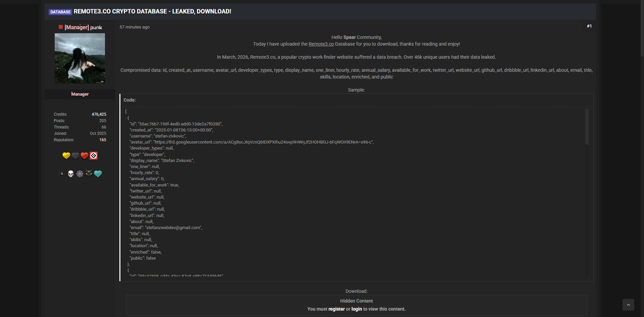Click the spider web award icon
This screenshot has height=317, width=644.
coord(80,174)
